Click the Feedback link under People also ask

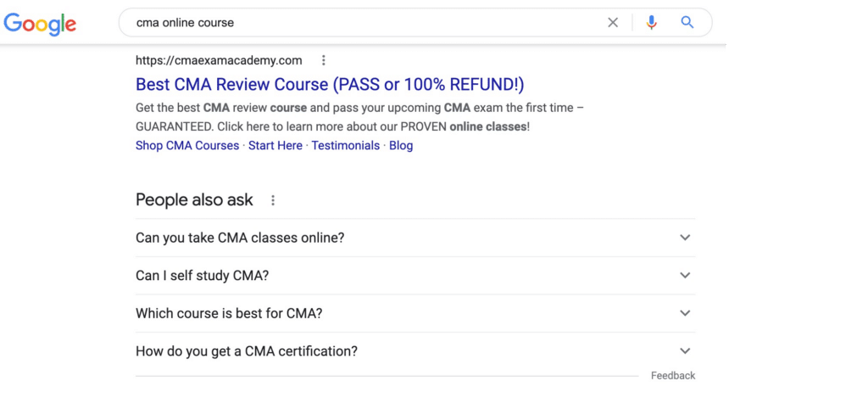click(672, 376)
